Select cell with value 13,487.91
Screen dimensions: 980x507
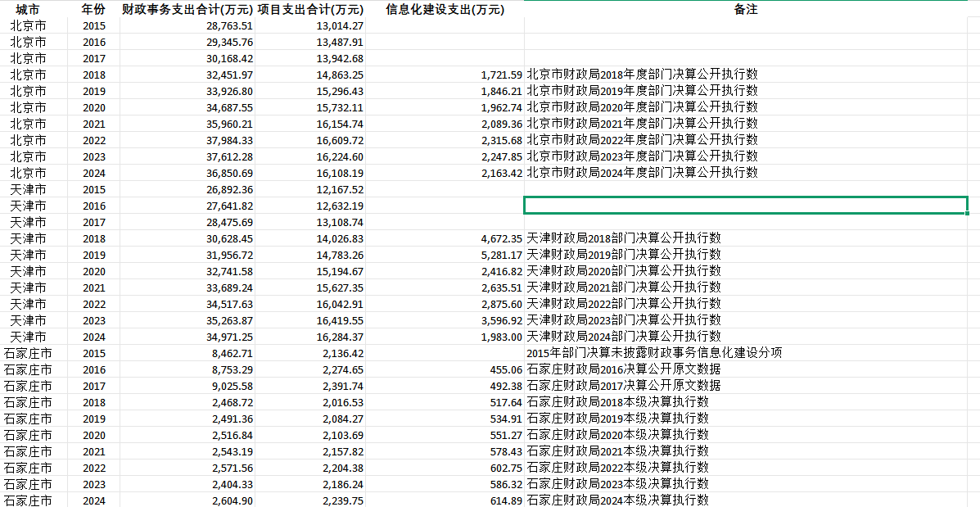pos(340,43)
